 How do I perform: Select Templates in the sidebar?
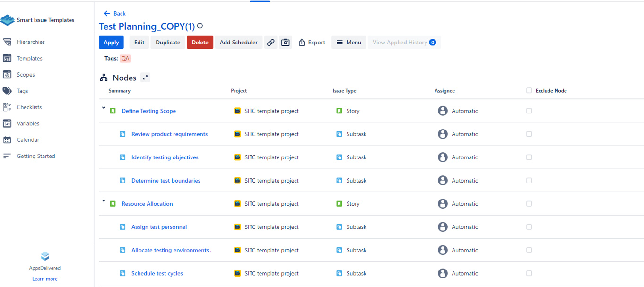[29, 59]
